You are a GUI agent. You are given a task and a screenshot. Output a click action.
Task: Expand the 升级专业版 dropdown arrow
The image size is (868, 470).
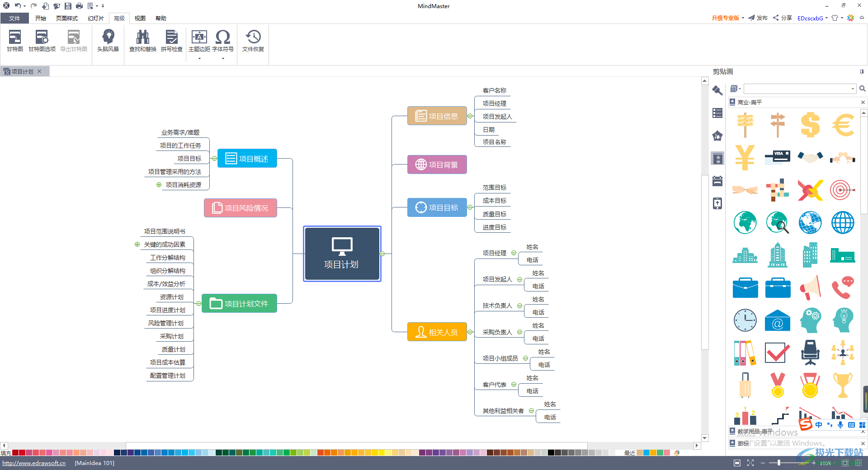[x=743, y=18]
